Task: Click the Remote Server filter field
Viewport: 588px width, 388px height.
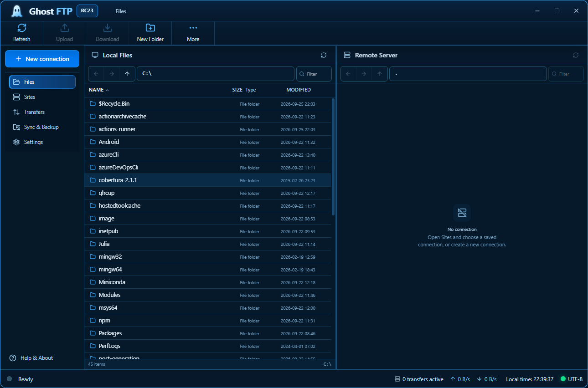Action: (566, 74)
